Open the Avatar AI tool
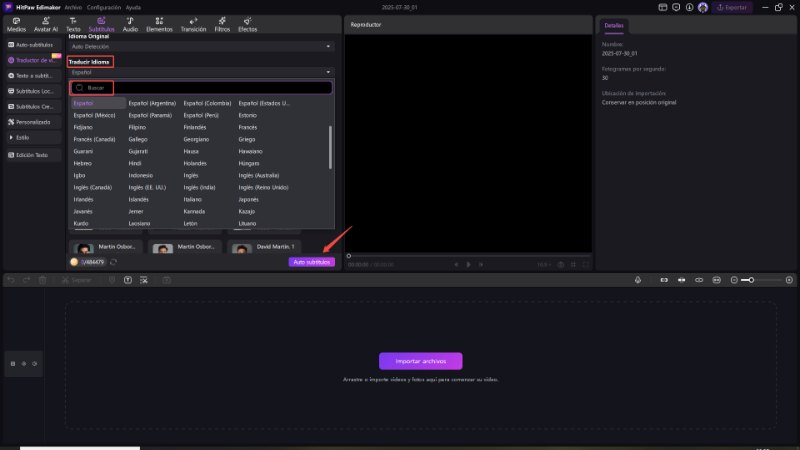The width and height of the screenshot is (800, 450). click(45, 25)
